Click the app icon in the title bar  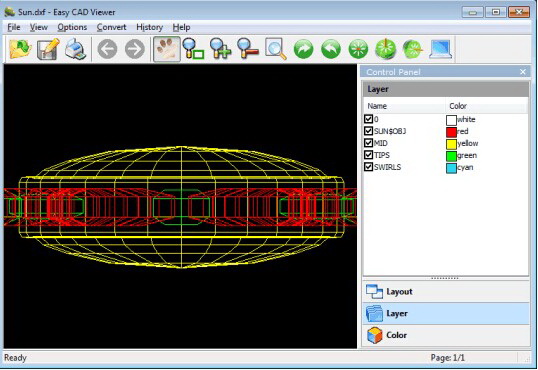pyautogui.click(x=9, y=12)
